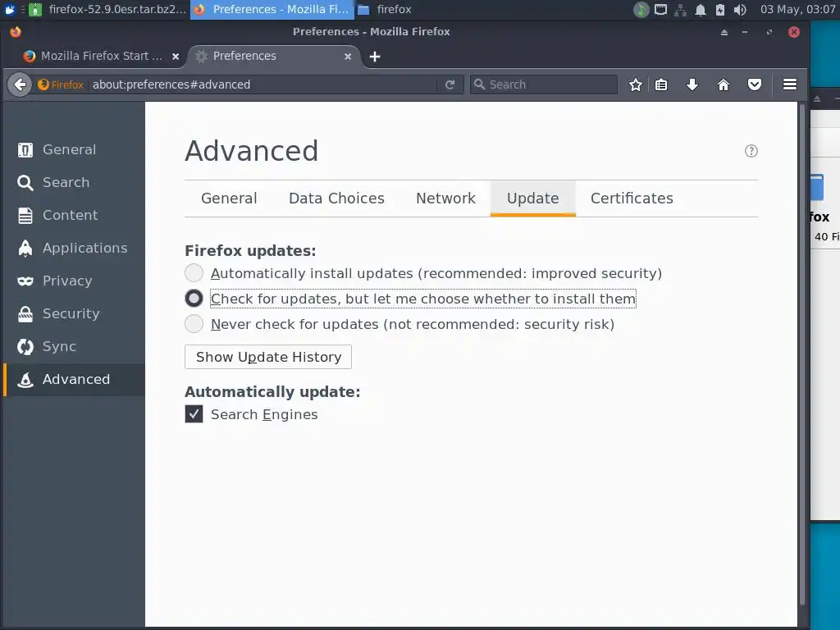Switch to the Update tab
Screen dimensions: 840x630
[533, 199]
